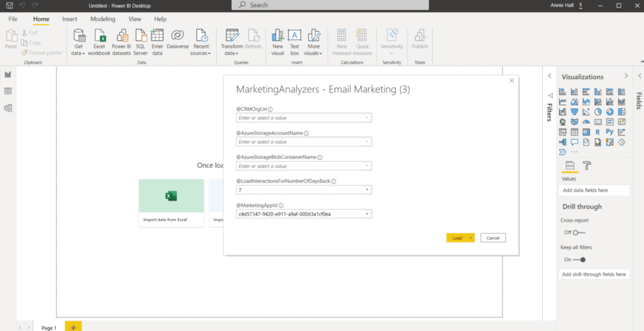Select the Q&A visual
Viewport: 644px width, 331px height.
click(x=575, y=142)
